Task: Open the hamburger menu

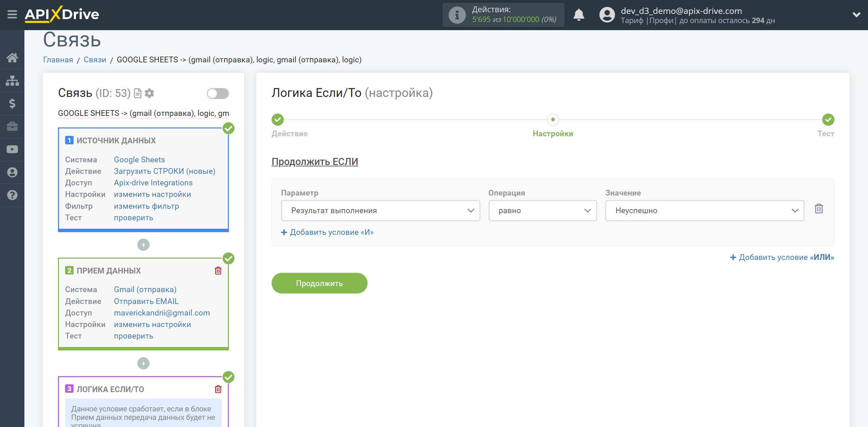Action: (12, 15)
